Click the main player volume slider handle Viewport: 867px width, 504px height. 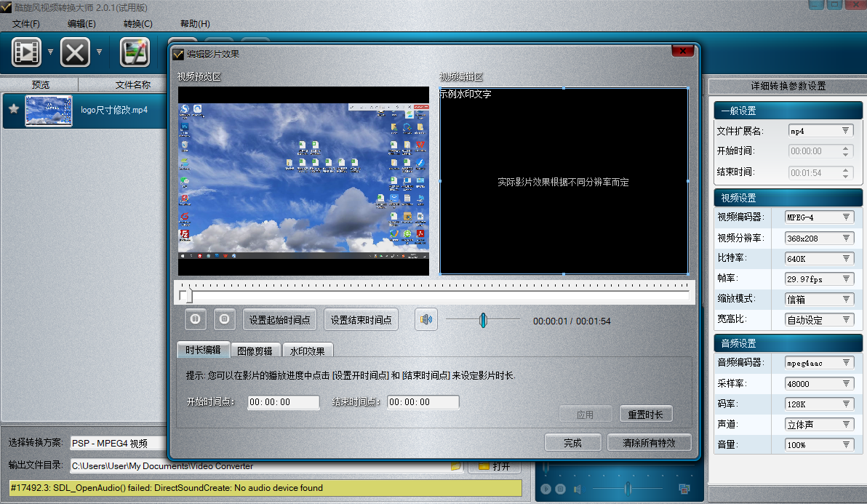coord(628,489)
